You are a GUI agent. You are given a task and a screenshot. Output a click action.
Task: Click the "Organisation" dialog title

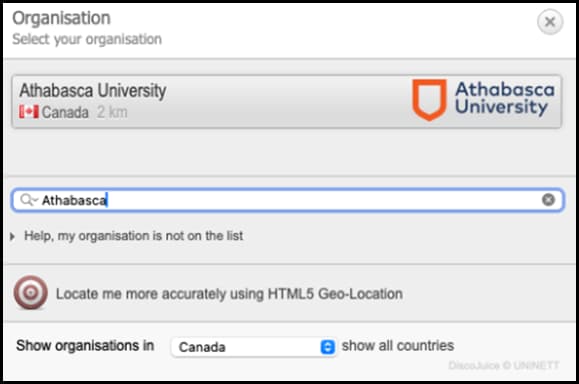click(x=61, y=18)
